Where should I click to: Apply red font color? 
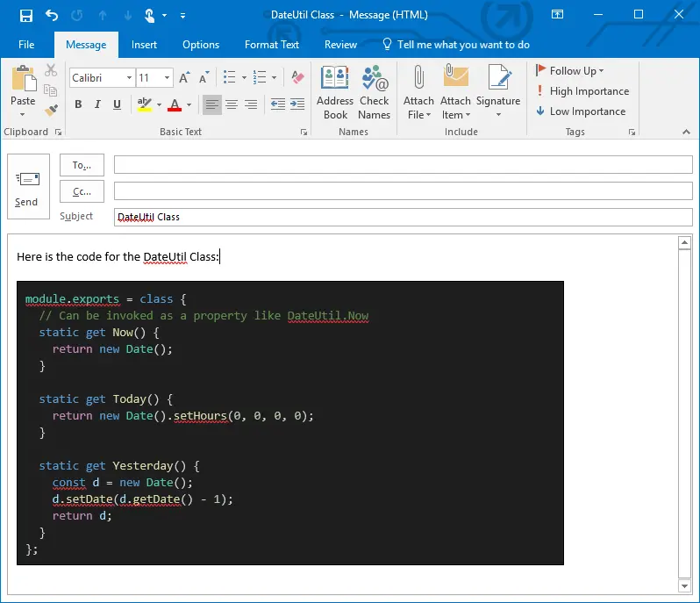[175, 104]
